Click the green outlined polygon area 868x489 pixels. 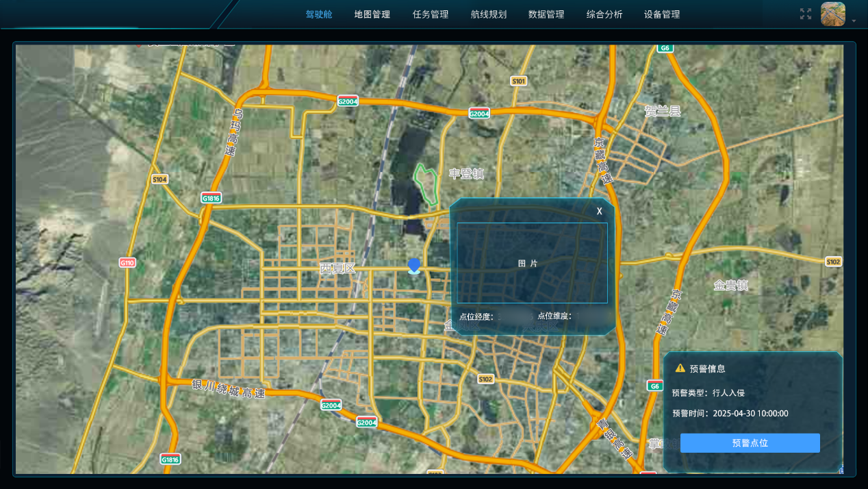pyautogui.click(x=426, y=184)
